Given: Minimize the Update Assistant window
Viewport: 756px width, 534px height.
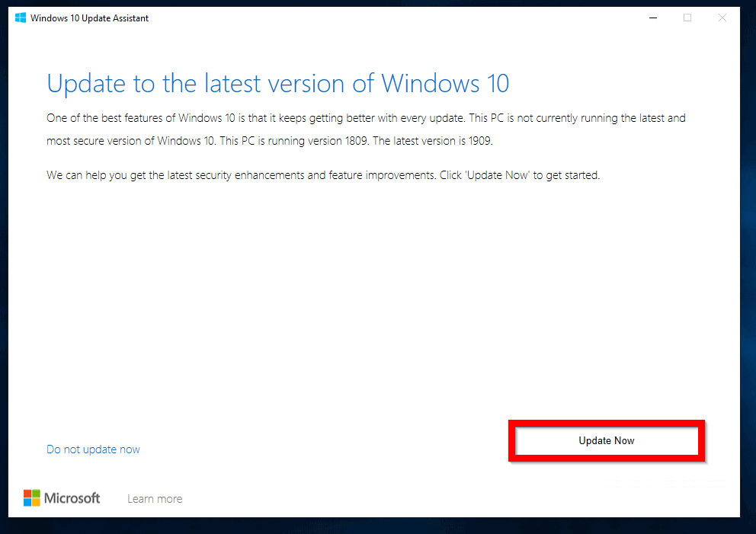Looking at the screenshot, I should (653, 18).
